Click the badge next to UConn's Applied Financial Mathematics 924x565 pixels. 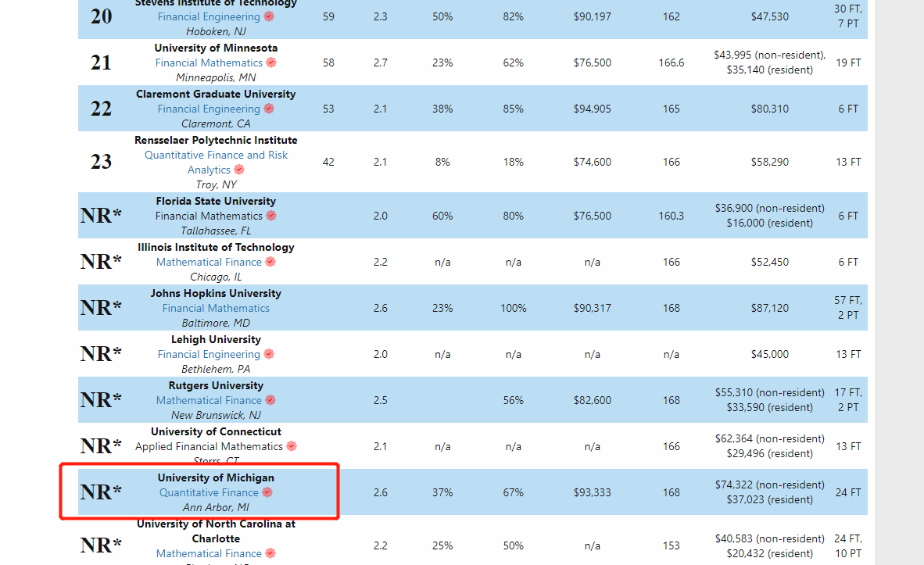292,446
